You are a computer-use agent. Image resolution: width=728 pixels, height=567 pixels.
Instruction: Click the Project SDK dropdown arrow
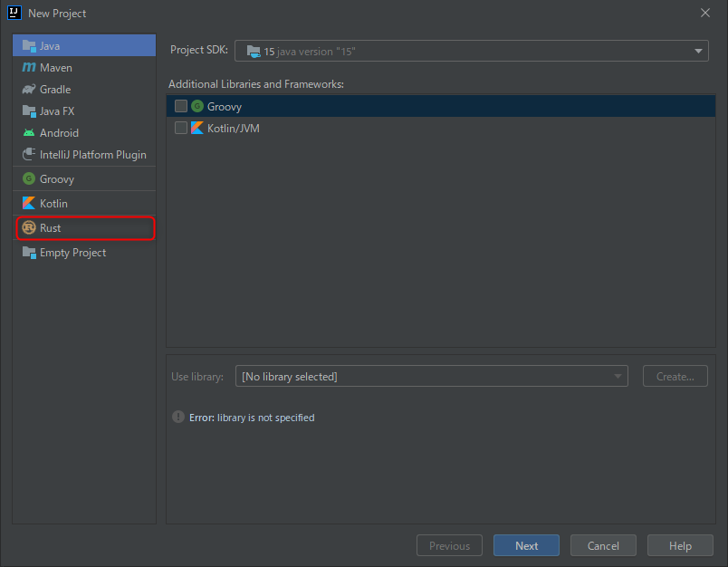pyautogui.click(x=698, y=51)
